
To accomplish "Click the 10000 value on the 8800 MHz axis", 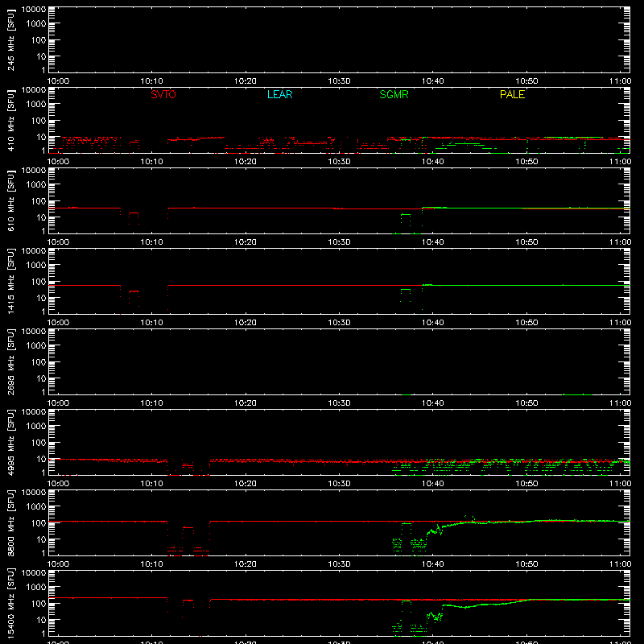I will click(x=34, y=493).
